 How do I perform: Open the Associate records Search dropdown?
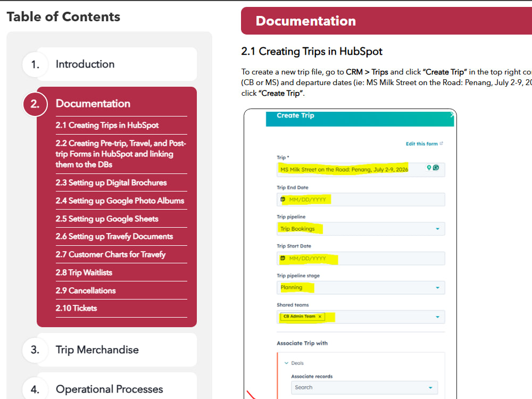[364, 387]
